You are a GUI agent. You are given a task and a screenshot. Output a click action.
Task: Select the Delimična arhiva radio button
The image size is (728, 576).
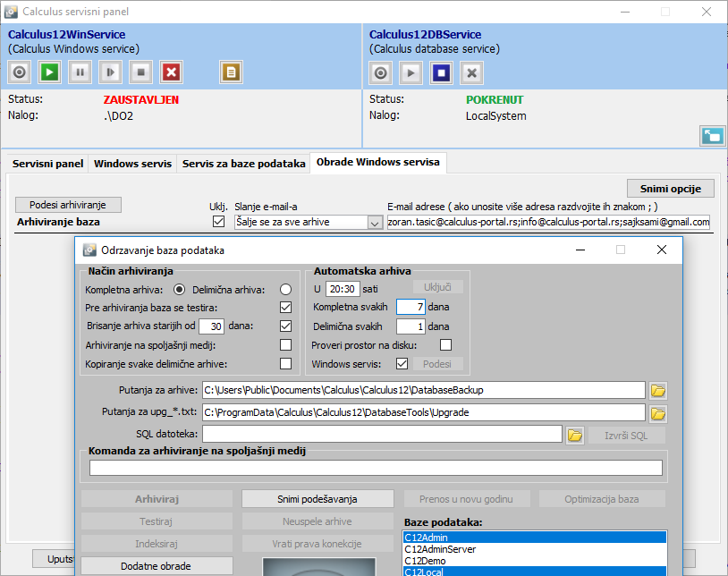(285, 290)
